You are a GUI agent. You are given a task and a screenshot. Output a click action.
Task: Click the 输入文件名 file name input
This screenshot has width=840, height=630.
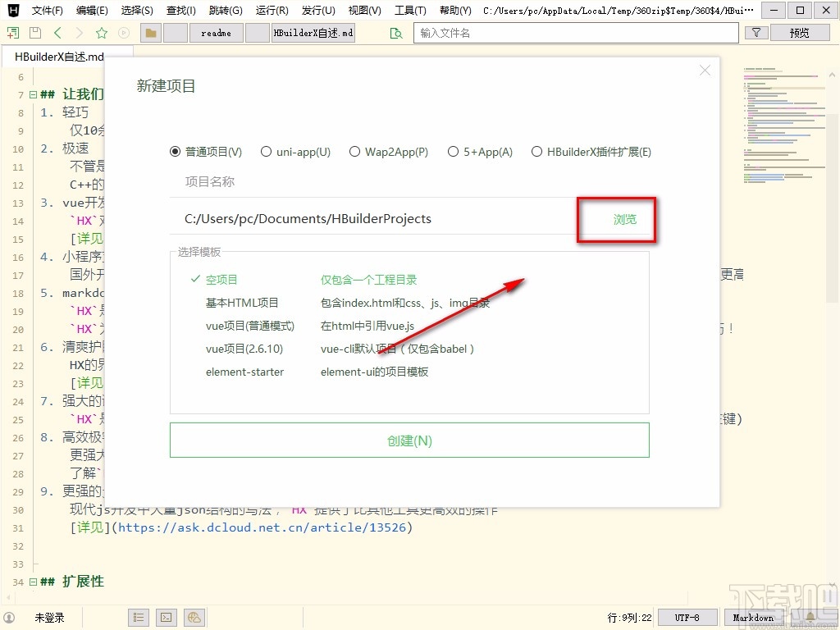tap(576, 33)
